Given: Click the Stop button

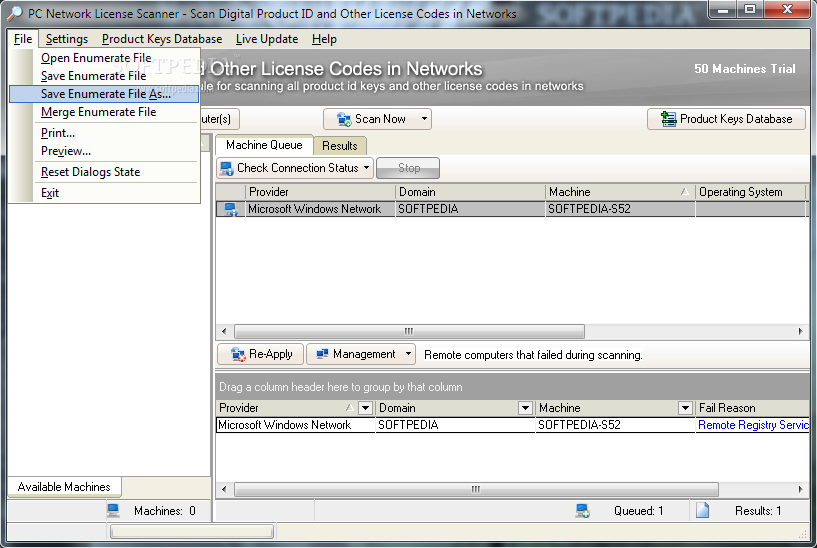Looking at the screenshot, I should tap(408, 168).
